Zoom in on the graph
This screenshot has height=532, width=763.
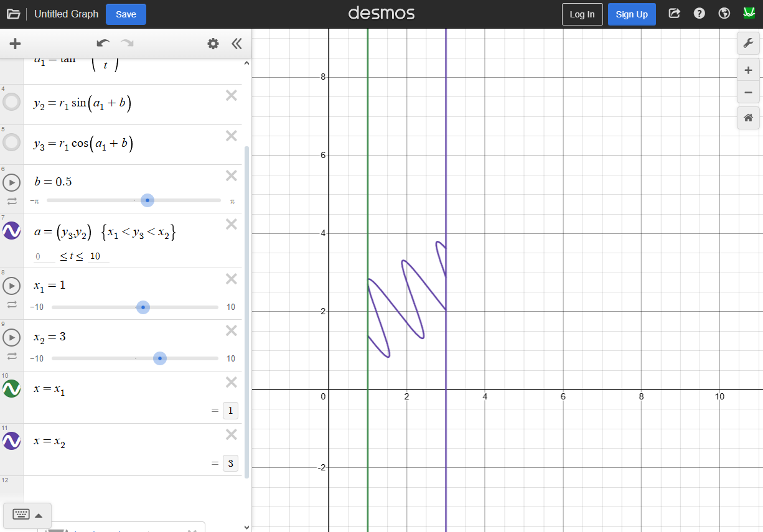748,70
